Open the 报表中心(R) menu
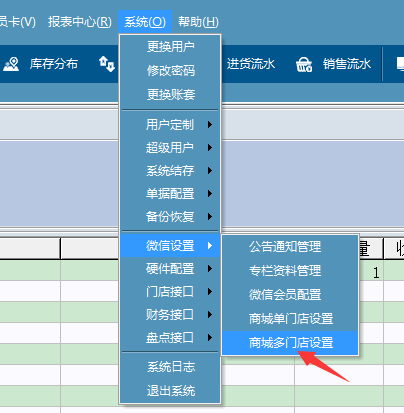The width and height of the screenshot is (404, 413). [80, 22]
